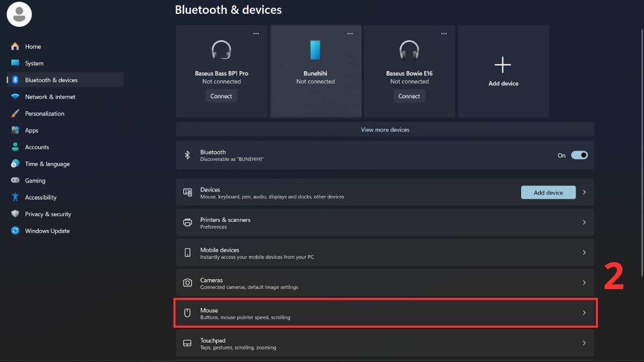Open Accounts settings

coord(38,147)
